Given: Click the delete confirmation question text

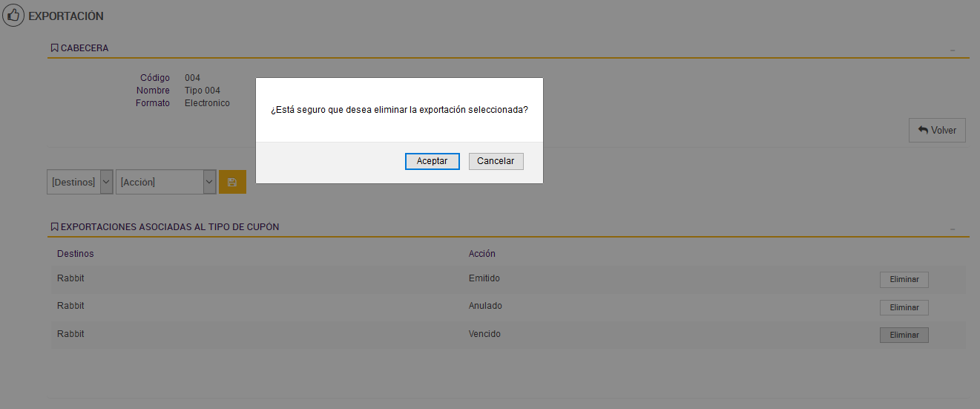Looking at the screenshot, I should pos(399,109).
